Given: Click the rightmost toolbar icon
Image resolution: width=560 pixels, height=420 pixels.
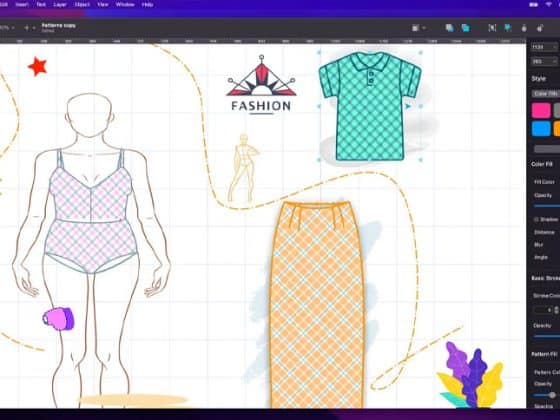Looking at the screenshot, I should click(540, 28).
